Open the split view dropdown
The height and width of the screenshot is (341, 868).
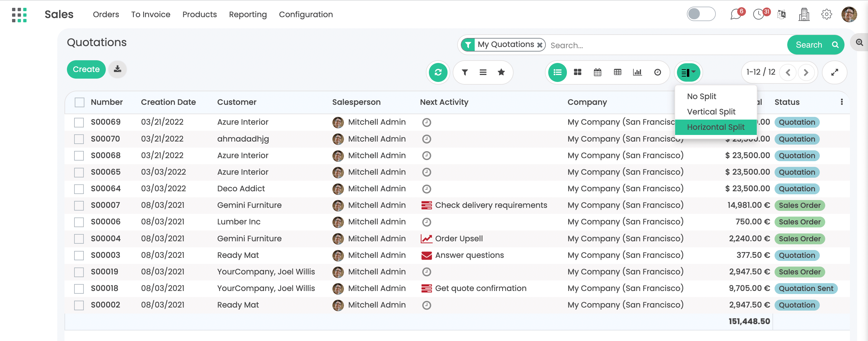(x=688, y=72)
